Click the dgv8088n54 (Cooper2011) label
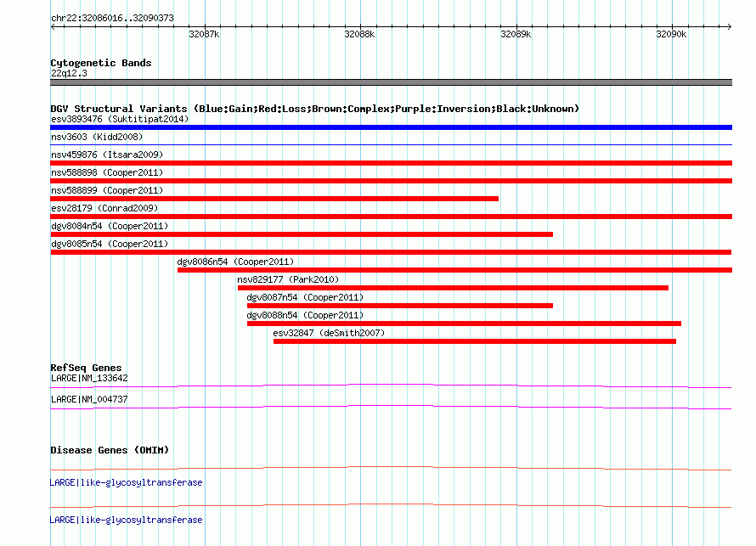This screenshot has width=756, height=546. tap(305, 315)
